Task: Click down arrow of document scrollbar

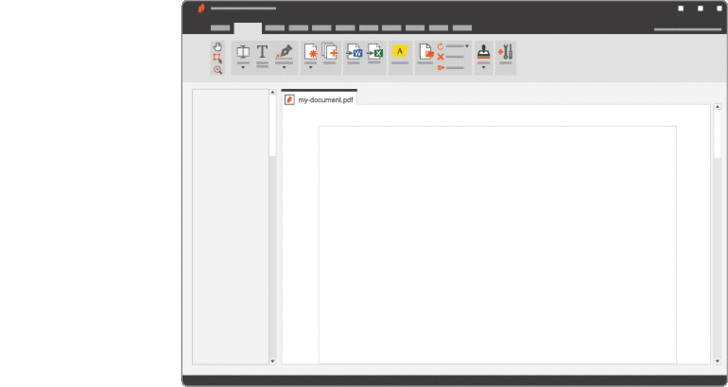Action: (717, 361)
